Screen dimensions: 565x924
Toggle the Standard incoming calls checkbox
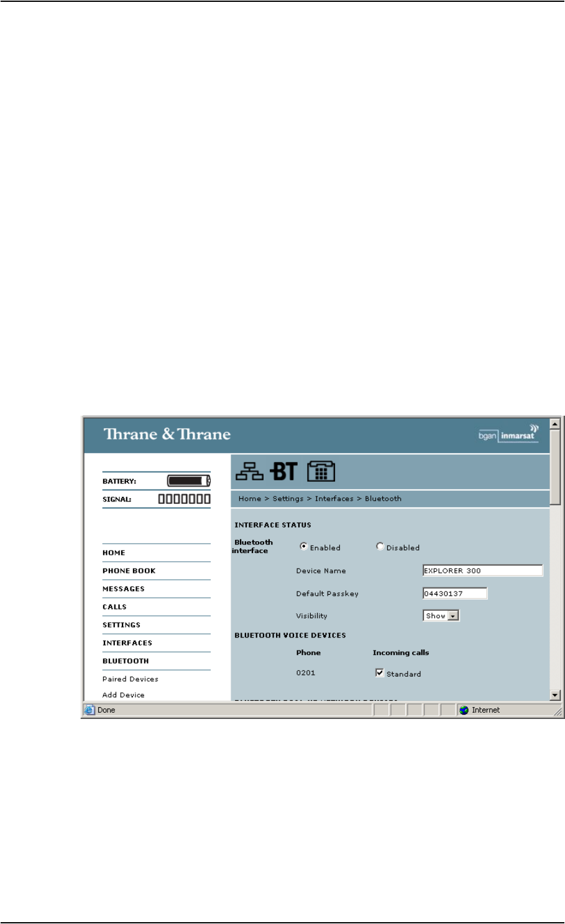tap(380, 673)
